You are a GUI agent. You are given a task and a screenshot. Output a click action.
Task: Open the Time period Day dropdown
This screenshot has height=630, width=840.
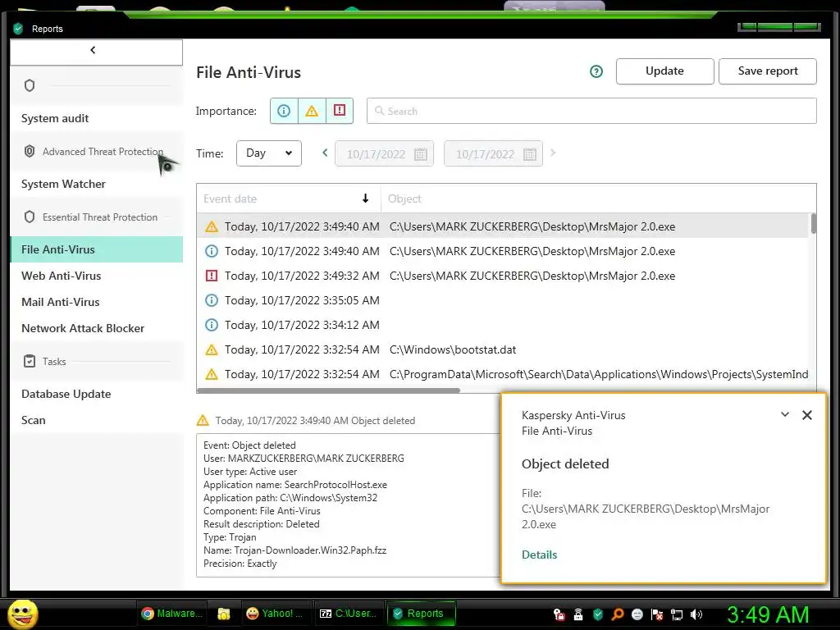coord(269,153)
